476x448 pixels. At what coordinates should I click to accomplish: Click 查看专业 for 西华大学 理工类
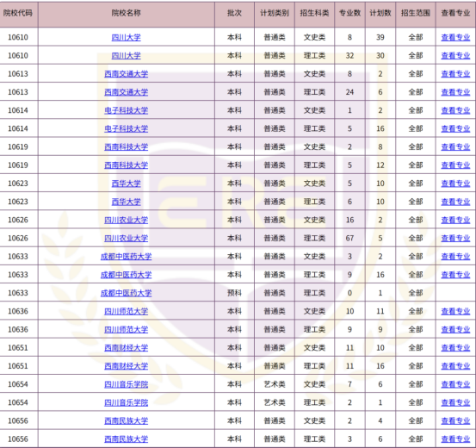[455, 202]
